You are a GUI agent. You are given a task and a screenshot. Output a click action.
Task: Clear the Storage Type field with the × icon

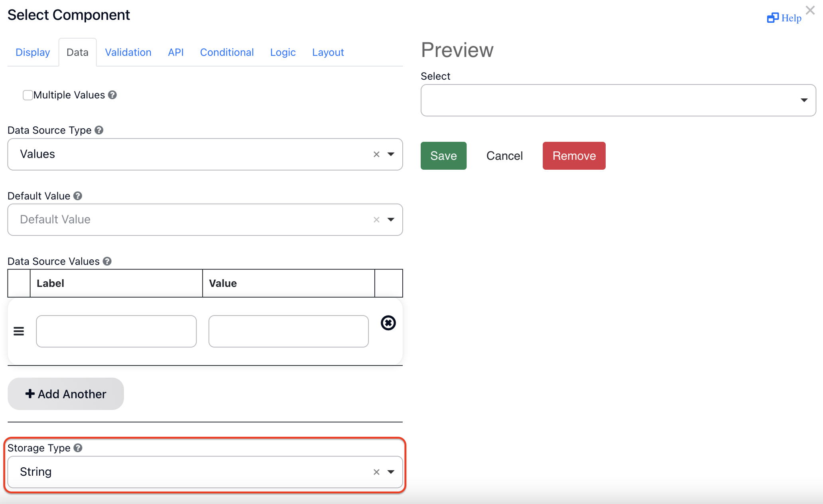click(376, 472)
